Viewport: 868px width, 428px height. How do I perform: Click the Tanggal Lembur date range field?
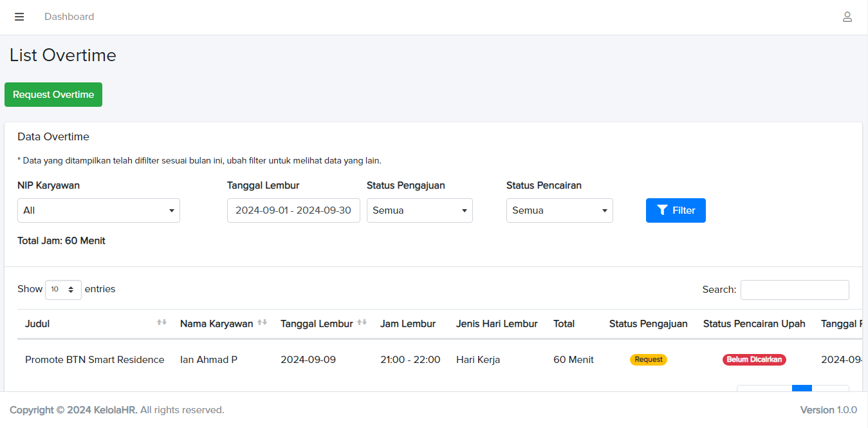click(x=293, y=210)
